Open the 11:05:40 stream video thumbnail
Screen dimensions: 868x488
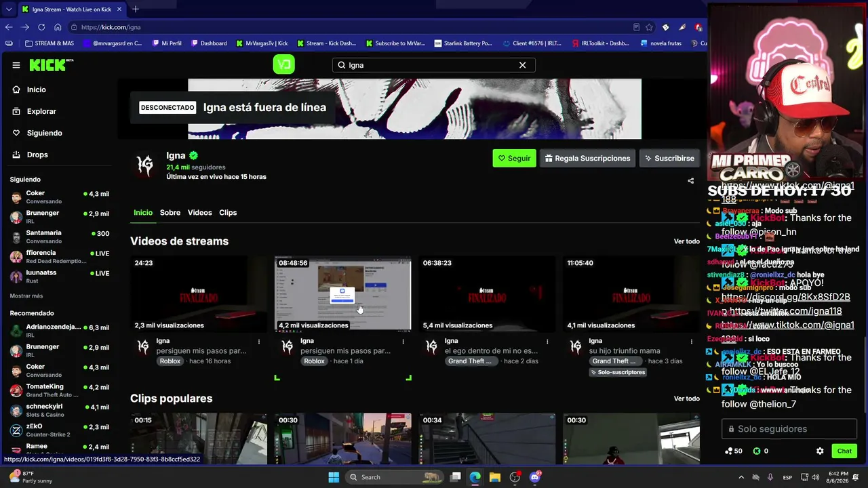(x=631, y=293)
